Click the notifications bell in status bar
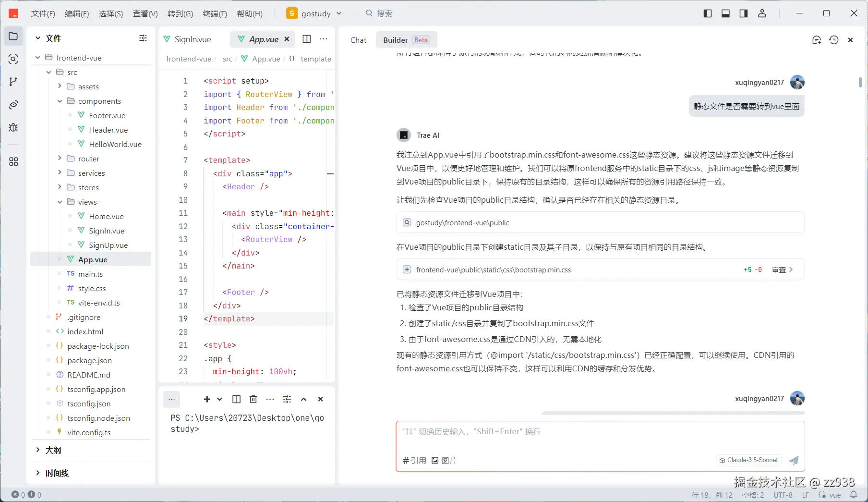The image size is (868, 502). [x=854, y=494]
